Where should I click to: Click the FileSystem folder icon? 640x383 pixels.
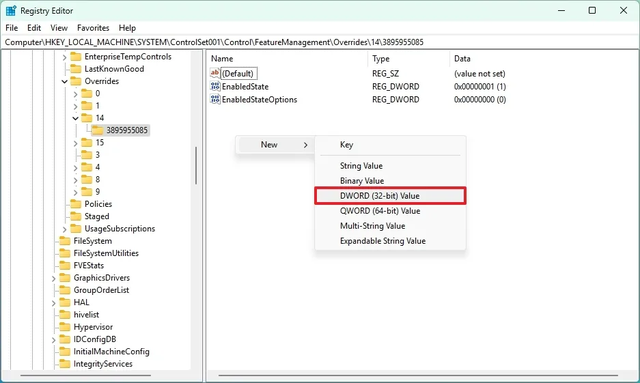point(65,241)
